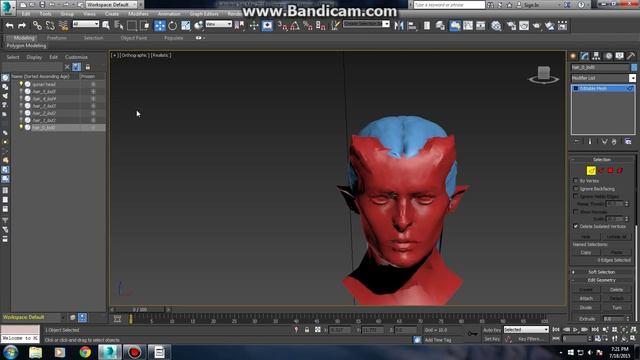Open the Modifiers menu
Viewport: 640px width, 360px height.
point(138,14)
